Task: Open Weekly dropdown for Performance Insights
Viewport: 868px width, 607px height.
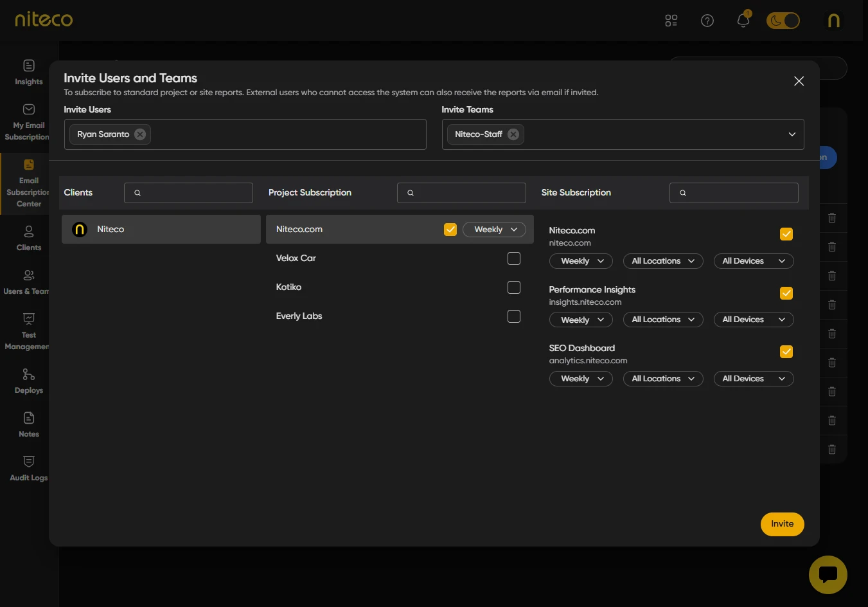Action: [581, 320]
